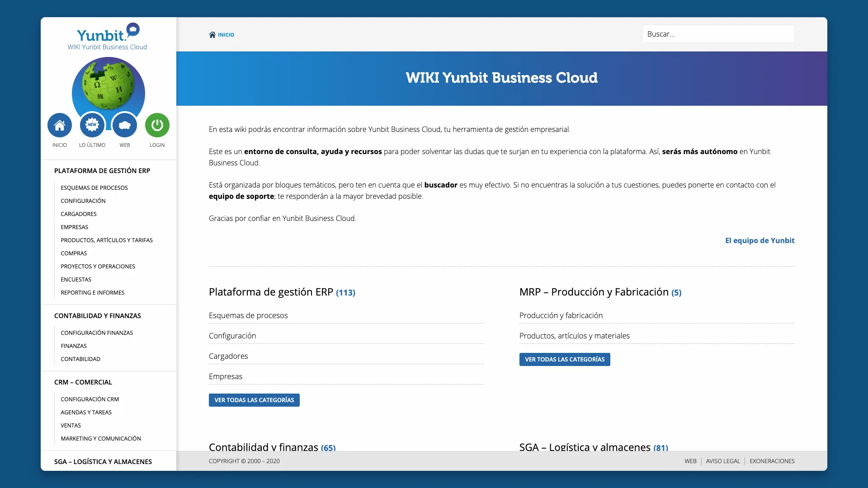Click the green Login power icon
Image resolution: width=868 pixels, height=488 pixels.
(x=157, y=125)
